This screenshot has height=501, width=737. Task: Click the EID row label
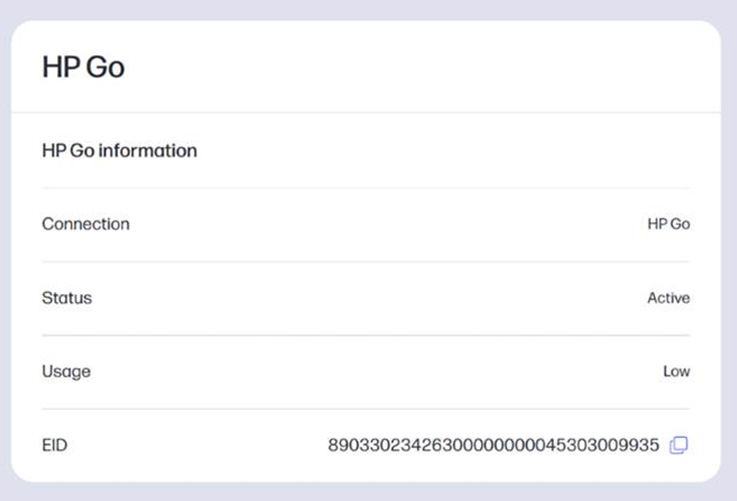click(x=54, y=445)
